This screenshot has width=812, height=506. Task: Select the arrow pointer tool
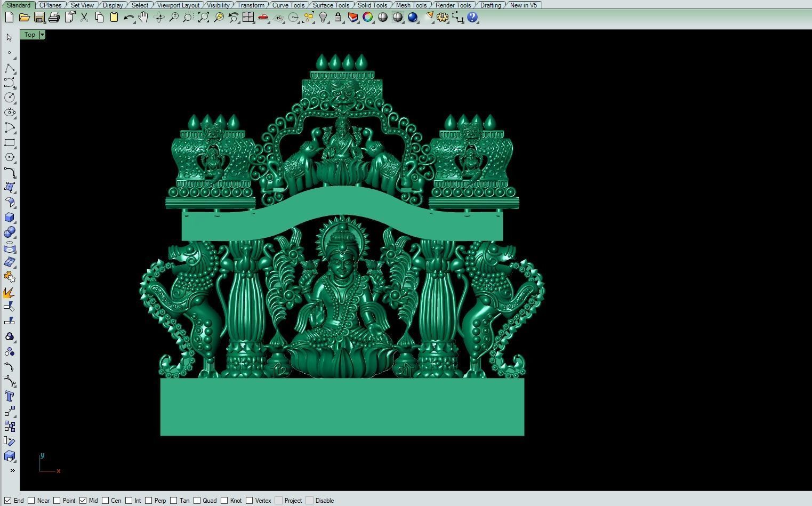click(10, 37)
